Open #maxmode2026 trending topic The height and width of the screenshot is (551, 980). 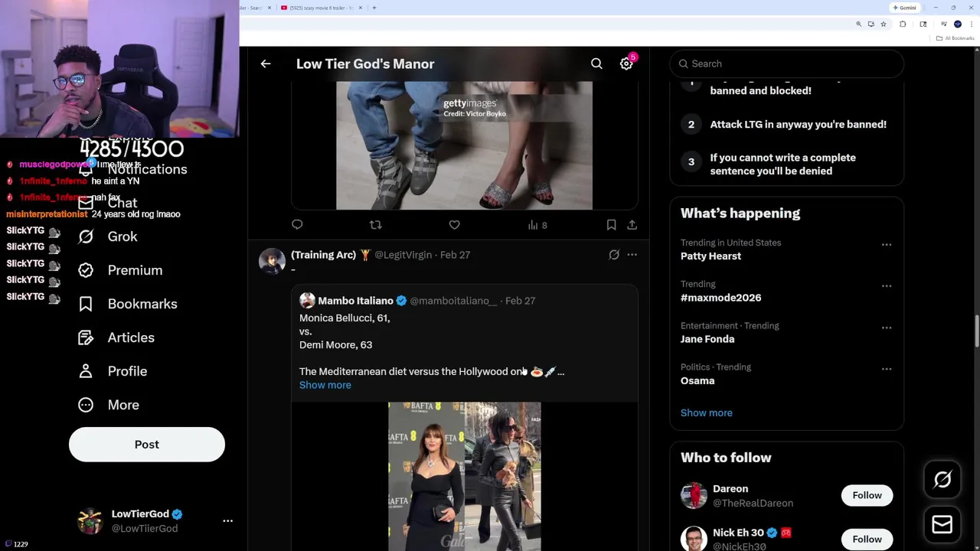tap(720, 298)
